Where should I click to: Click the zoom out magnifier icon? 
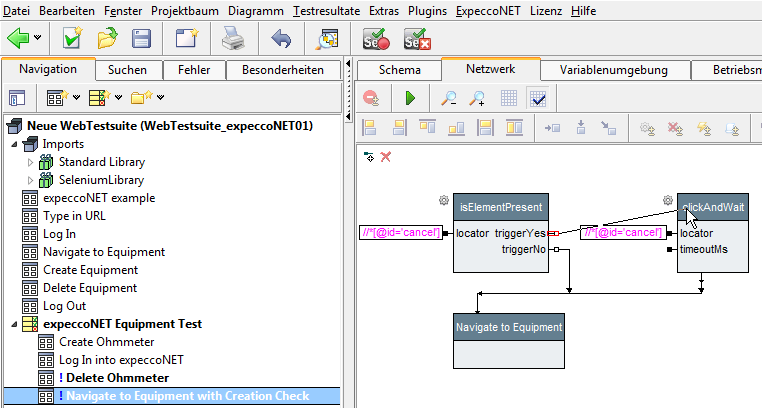click(450, 98)
